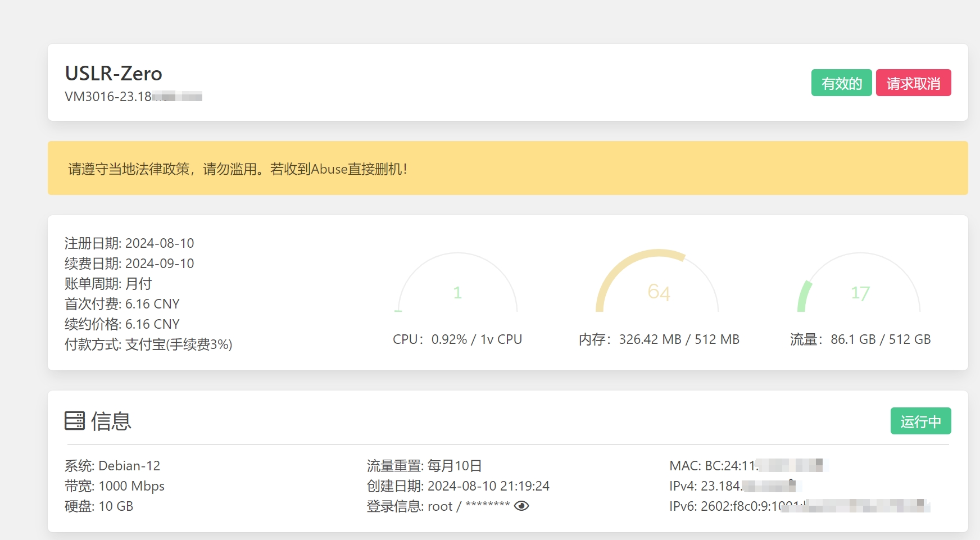Click the 账单周期: 月付 text
Image resolution: width=980 pixels, height=540 pixels.
108,284
